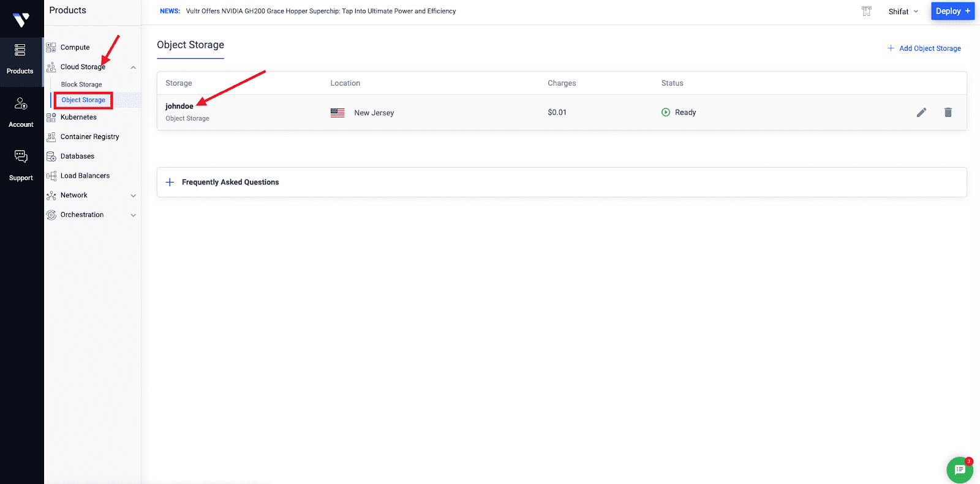The image size is (980, 484).
Task: Click the cart icon beside Shifat
Action: (x=866, y=11)
